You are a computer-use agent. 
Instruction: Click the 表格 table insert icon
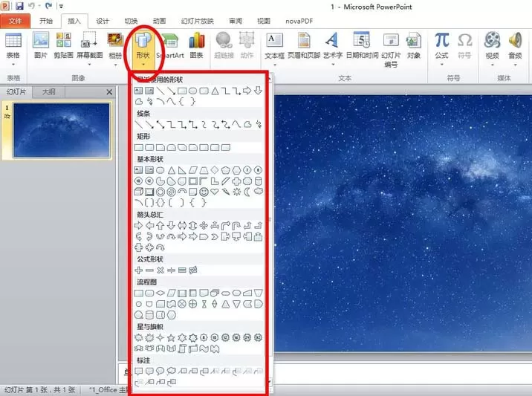(x=13, y=41)
